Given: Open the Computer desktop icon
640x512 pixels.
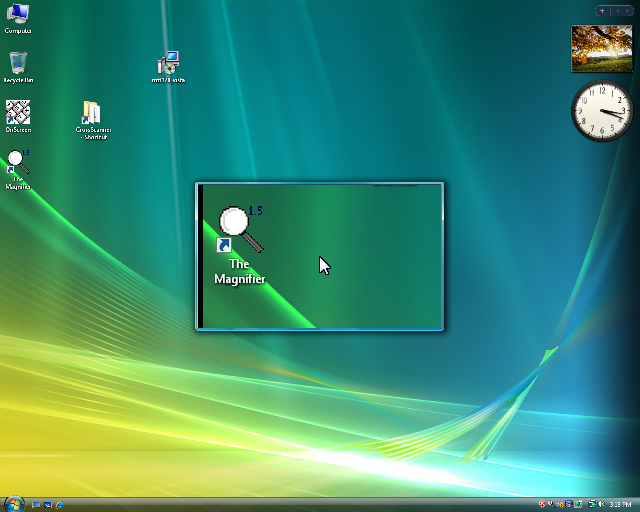Looking at the screenshot, I should point(17,16).
